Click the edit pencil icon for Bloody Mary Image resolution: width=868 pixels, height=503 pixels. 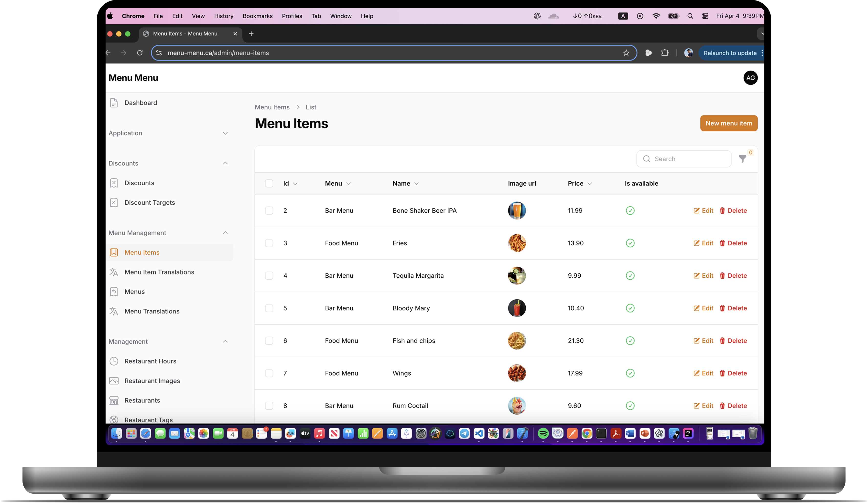(x=696, y=308)
